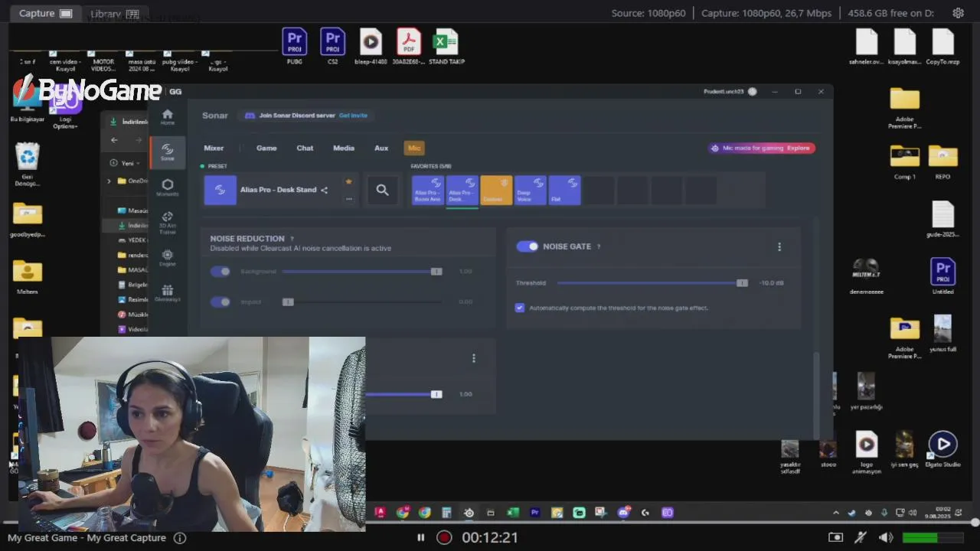Toggle the orange favorite star on preset
Screen dimensions: 980x551
pos(348,181)
